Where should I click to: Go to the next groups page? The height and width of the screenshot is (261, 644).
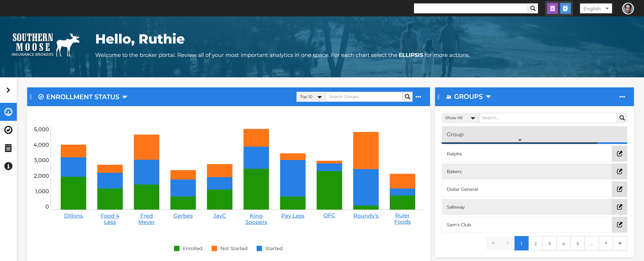(606, 243)
